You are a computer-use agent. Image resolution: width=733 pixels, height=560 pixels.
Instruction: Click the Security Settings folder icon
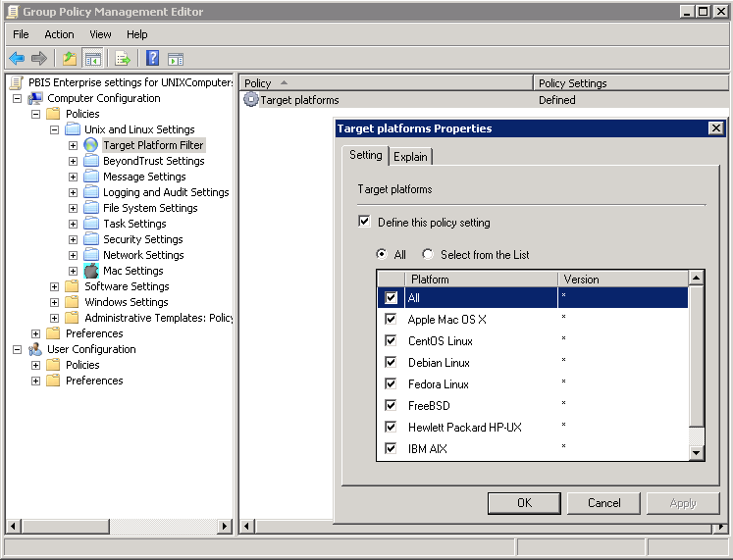pos(91,239)
